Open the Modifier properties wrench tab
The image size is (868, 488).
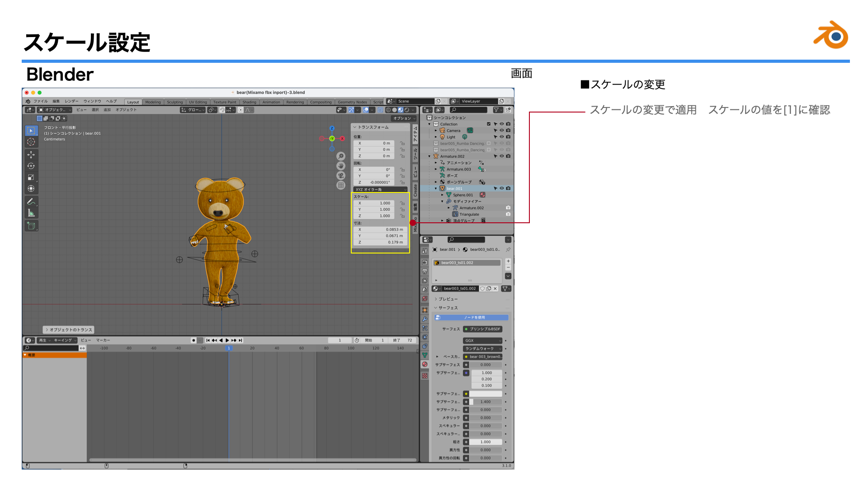tap(425, 319)
